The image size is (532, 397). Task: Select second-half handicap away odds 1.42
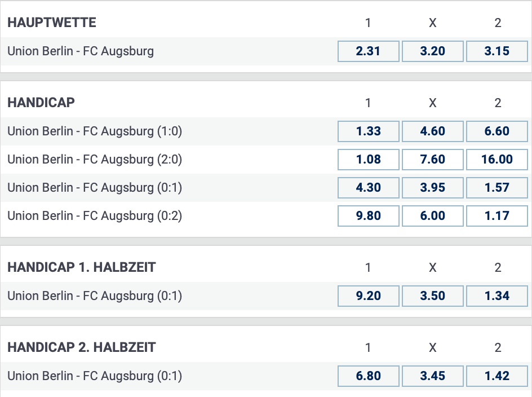(497, 376)
